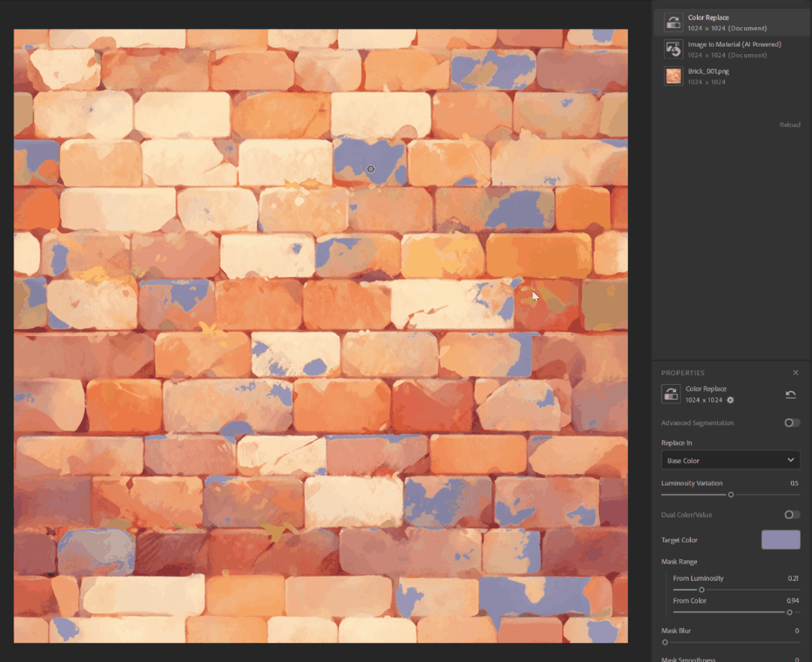Open the Target Color swatch
The width and height of the screenshot is (812, 662).
(780, 540)
